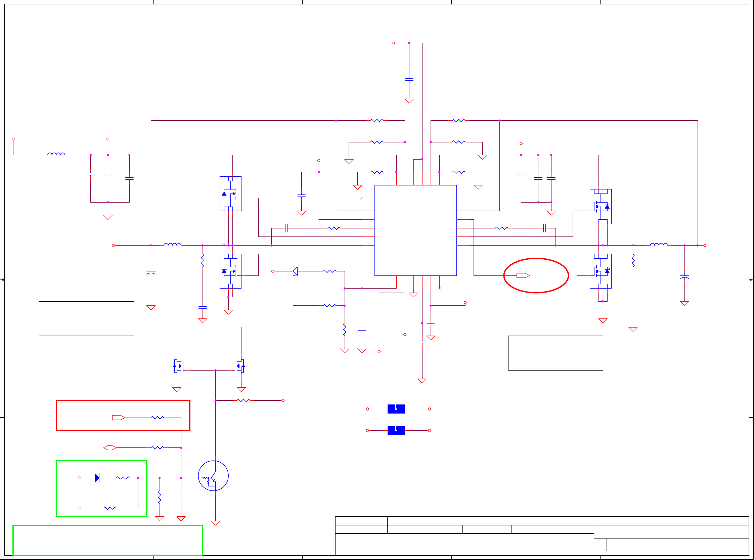Click the upper-left power MOSFET package

coord(230,193)
